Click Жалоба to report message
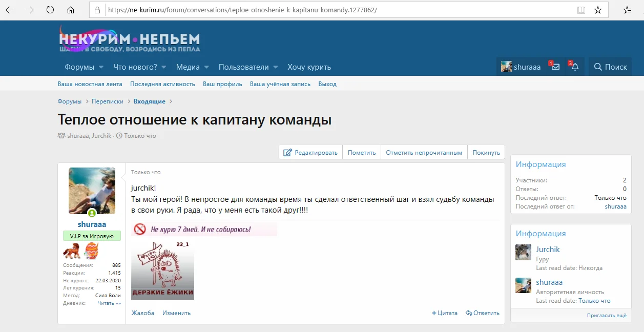 pos(142,313)
